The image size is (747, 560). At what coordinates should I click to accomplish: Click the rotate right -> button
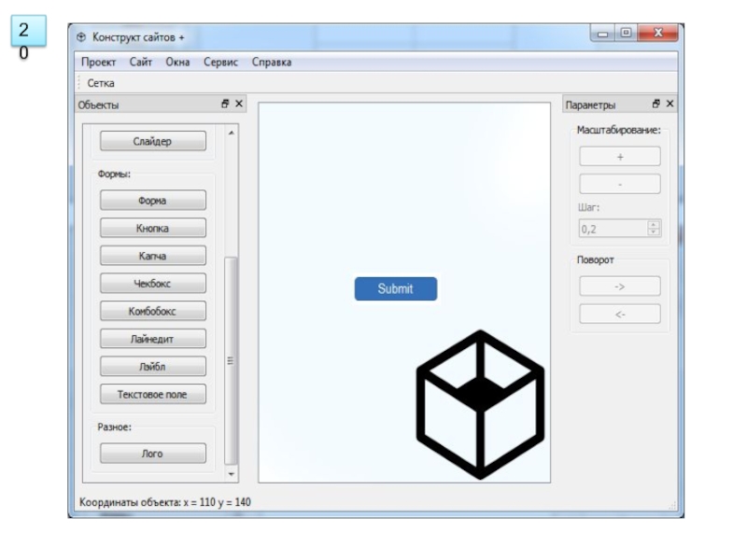[x=620, y=287]
